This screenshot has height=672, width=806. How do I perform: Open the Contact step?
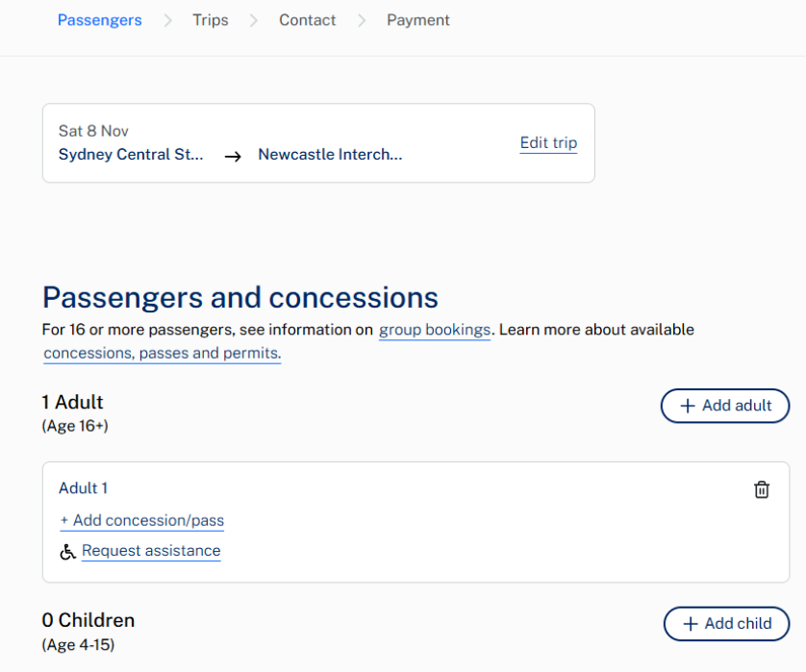click(308, 20)
